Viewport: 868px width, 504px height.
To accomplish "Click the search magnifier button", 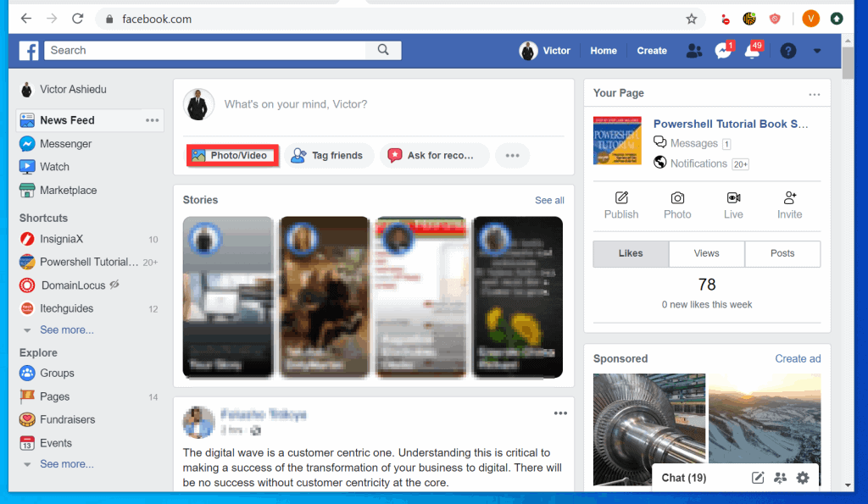I will (x=383, y=50).
